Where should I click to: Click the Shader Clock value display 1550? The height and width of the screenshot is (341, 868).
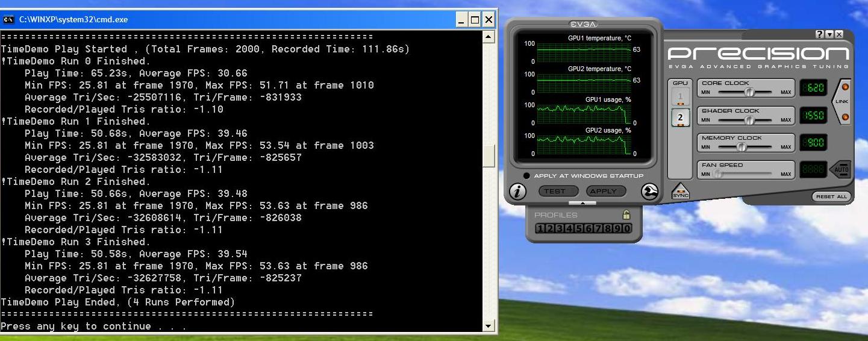pyautogui.click(x=814, y=115)
